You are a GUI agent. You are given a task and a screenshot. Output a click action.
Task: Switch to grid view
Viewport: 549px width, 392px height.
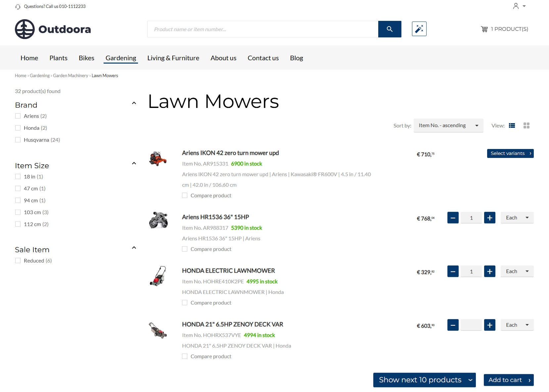[526, 125]
